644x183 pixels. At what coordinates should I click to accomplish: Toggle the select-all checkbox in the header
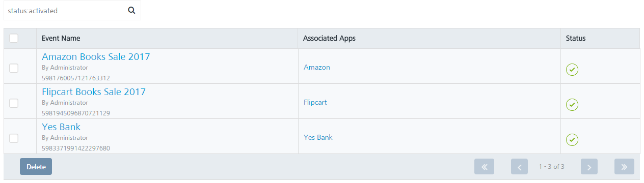(x=14, y=38)
